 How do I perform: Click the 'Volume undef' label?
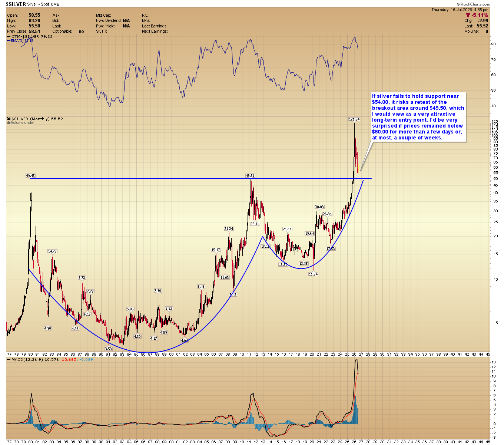23,123
